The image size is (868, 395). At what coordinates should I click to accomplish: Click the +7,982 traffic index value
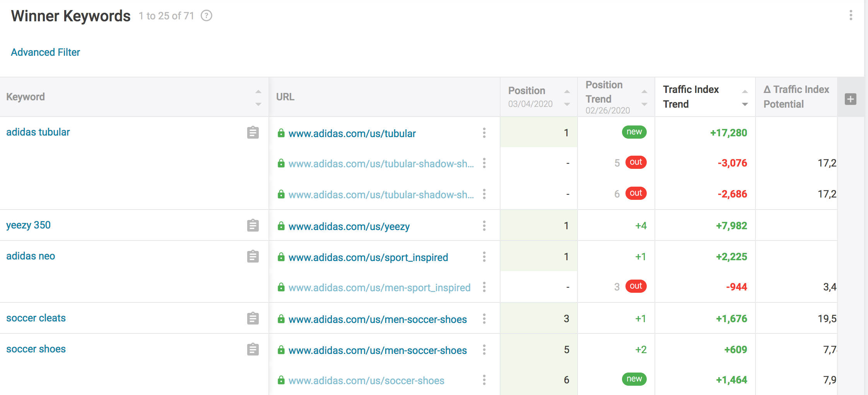731,226
